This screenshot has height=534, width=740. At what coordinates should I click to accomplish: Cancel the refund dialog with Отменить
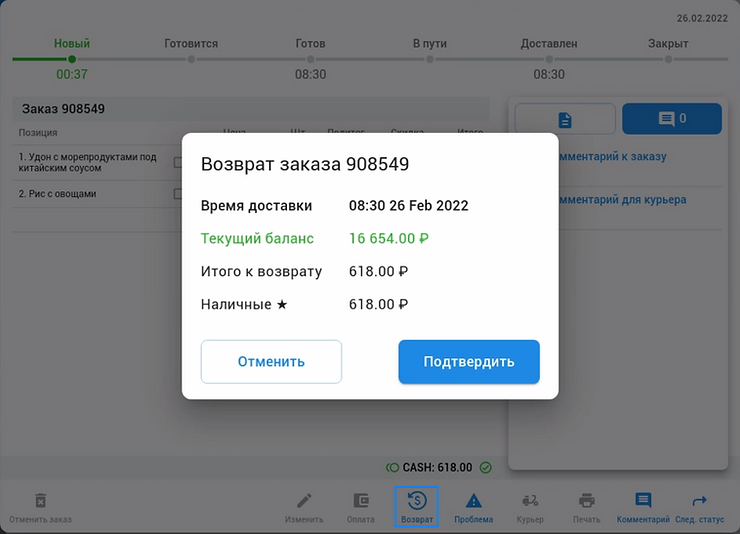point(271,362)
